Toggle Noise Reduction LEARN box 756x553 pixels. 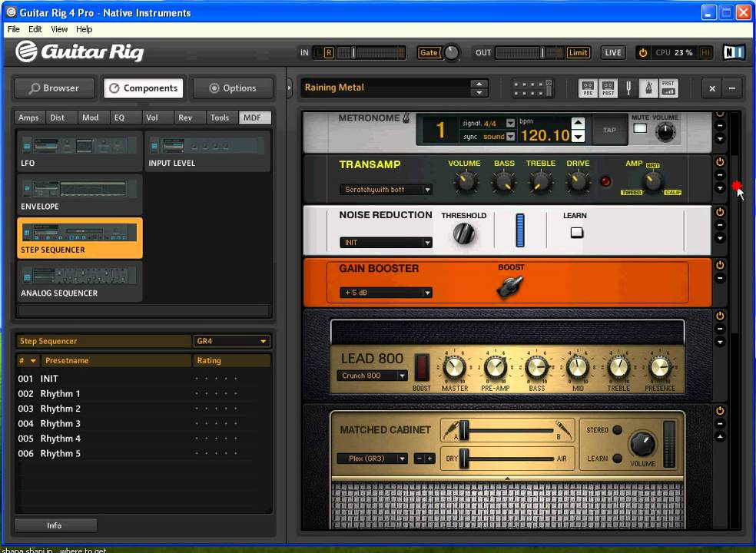click(x=577, y=233)
